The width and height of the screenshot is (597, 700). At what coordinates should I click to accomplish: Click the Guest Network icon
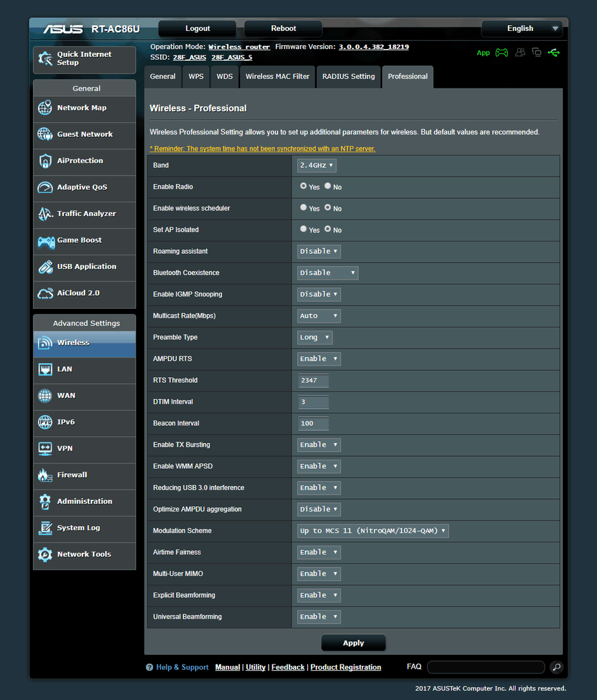coord(45,134)
